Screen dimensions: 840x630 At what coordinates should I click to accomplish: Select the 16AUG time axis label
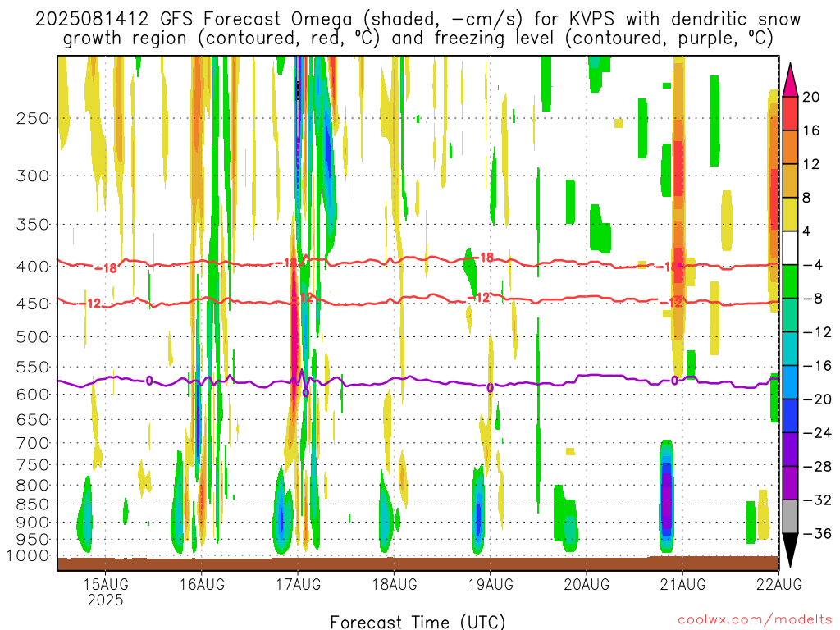click(x=202, y=584)
